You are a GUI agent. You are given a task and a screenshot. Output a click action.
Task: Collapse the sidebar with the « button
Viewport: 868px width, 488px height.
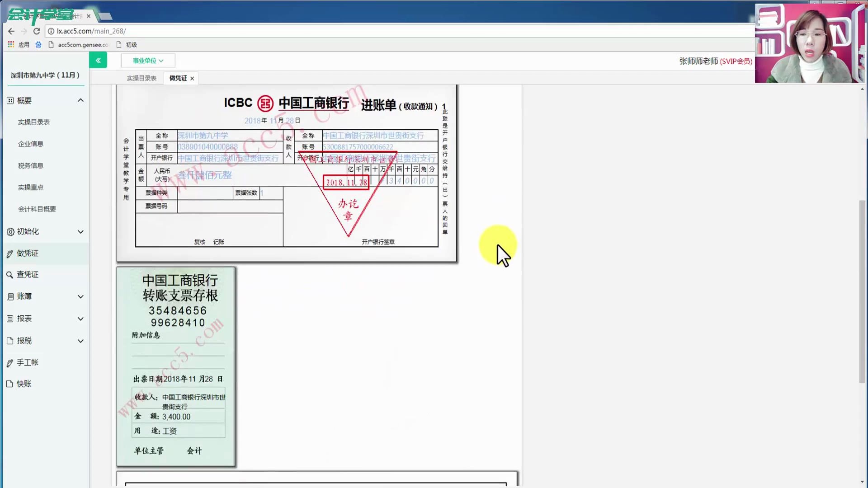[x=98, y=60]
